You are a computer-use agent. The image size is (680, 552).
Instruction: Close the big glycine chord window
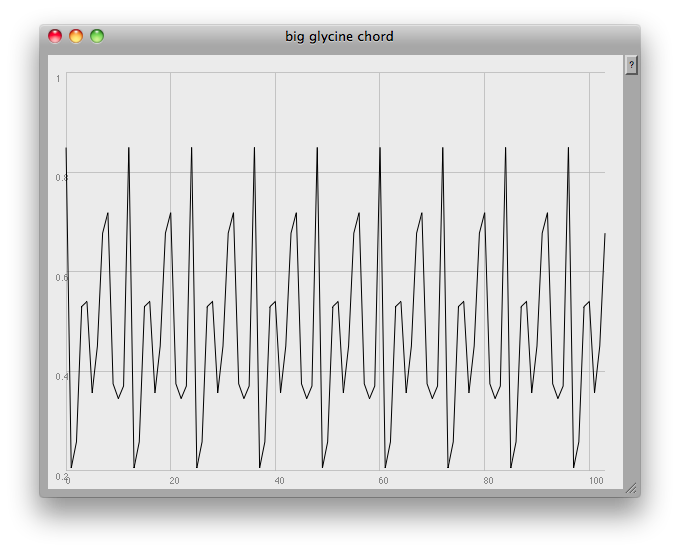click(55, 37)
